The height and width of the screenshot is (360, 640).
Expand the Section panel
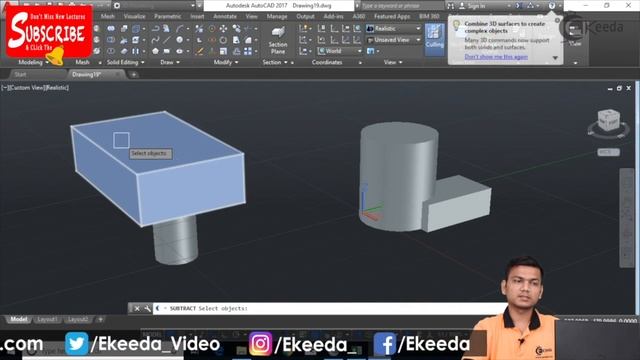coord(275,62)
